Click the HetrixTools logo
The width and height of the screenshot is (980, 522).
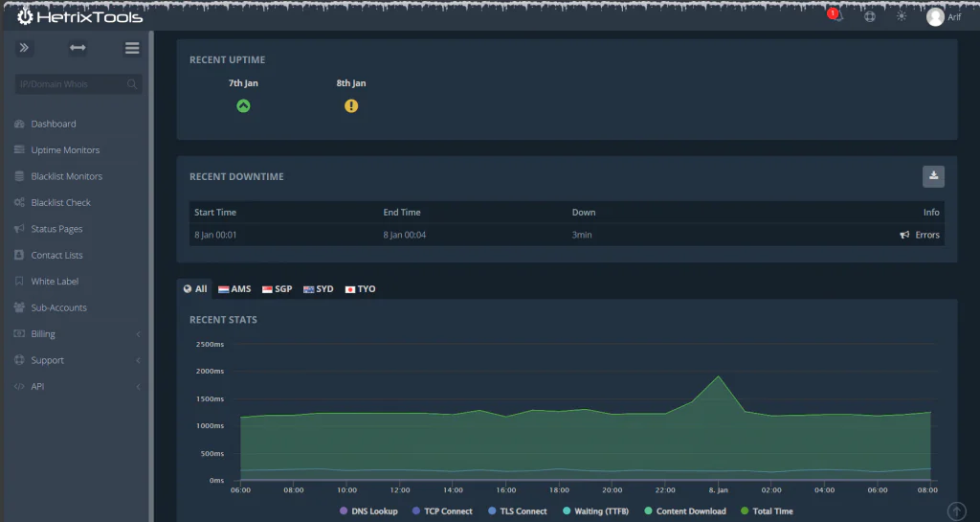(x=80, y=17)
